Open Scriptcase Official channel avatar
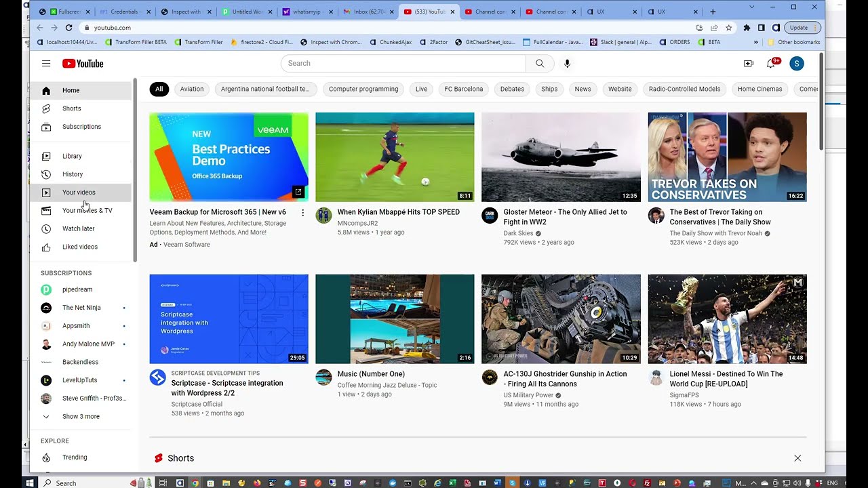Viewport: 868px width, 488px height. [x=158, y=378]
